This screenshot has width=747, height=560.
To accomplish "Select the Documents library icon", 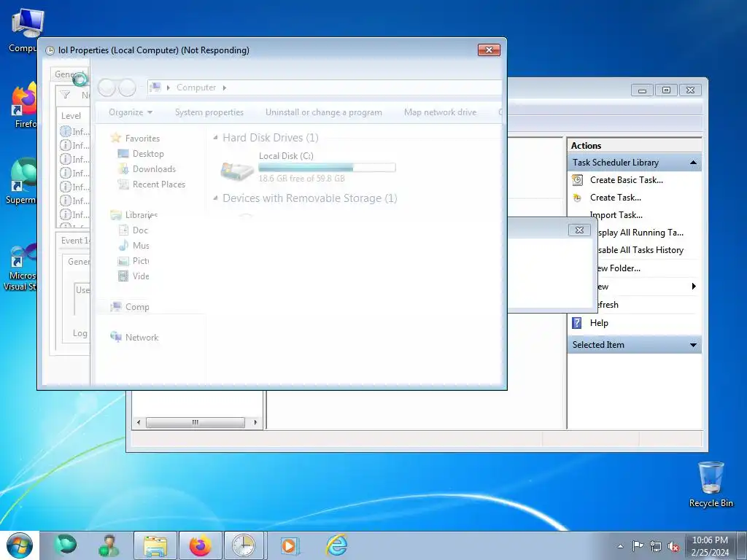I will click(123, 230).
